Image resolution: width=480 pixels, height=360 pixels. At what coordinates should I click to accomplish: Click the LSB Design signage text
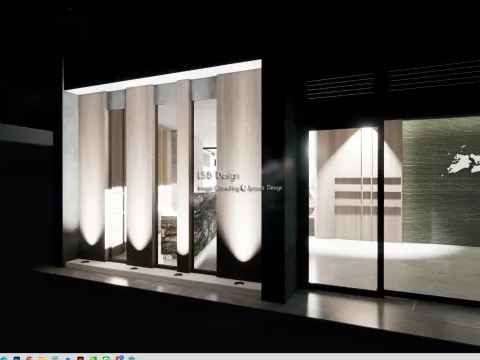(218, 176)
